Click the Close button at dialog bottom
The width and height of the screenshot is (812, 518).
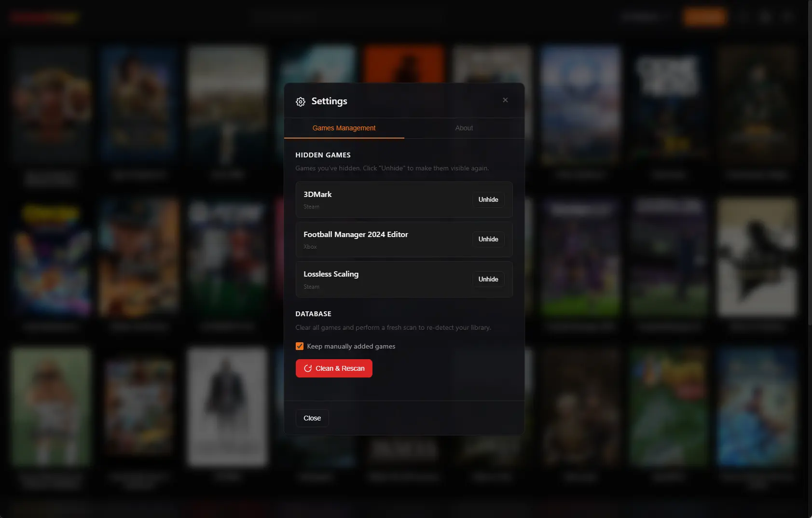pyautogui.click(x=312, y=418)
